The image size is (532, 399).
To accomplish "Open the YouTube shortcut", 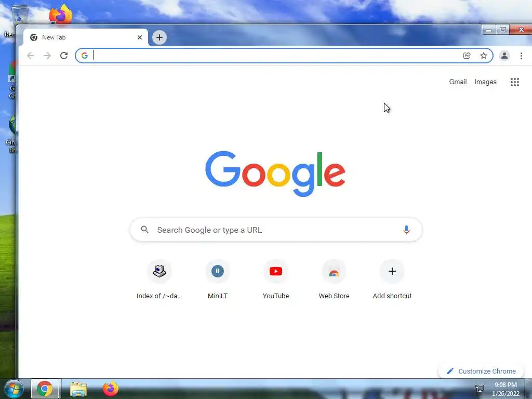I will (276, 280).
